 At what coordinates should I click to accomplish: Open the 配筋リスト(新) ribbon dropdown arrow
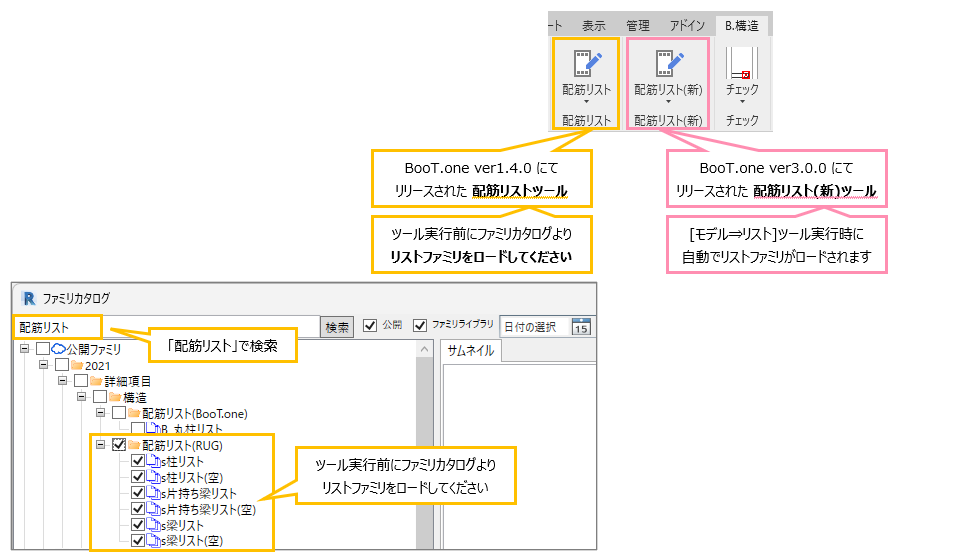pos(668,102)
